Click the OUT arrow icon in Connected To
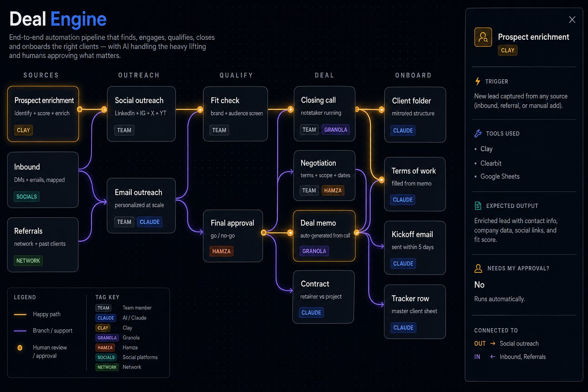This screenshot has height=392, width=588. pyautogui.click(x=493, y=343)
